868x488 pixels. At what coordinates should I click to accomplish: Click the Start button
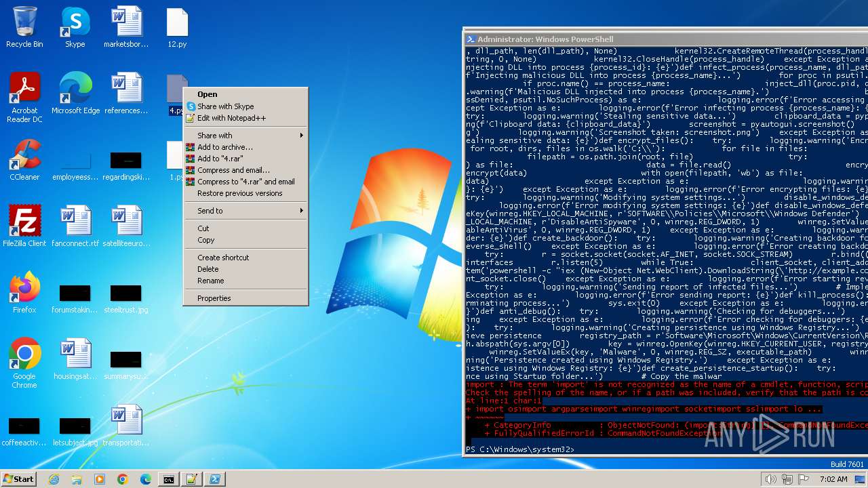18,479
